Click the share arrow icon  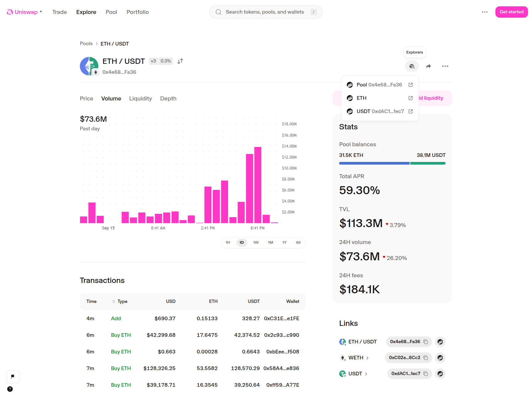coord(429,66)
